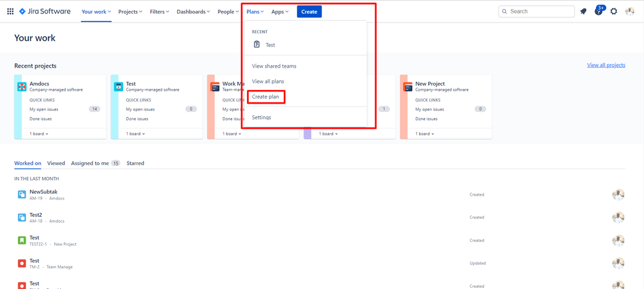Click the Test2 subtask issue icon

point(22,218)
